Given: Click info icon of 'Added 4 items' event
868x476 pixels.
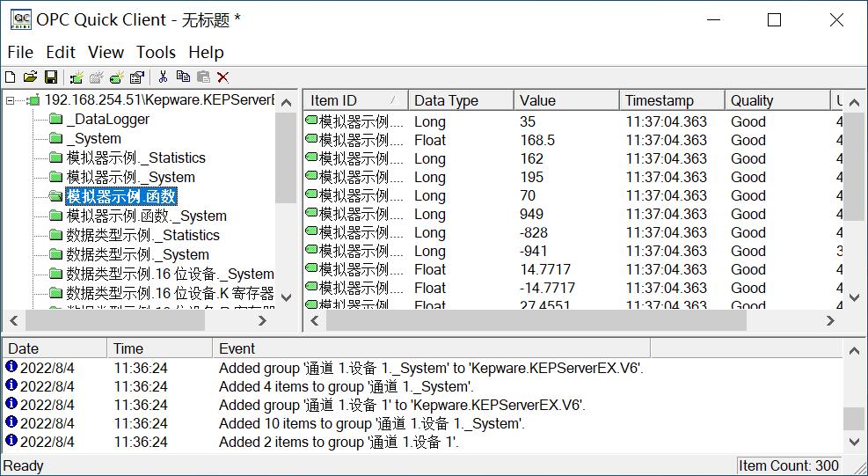Looking at the screenshot, I should tap(11, 385).
